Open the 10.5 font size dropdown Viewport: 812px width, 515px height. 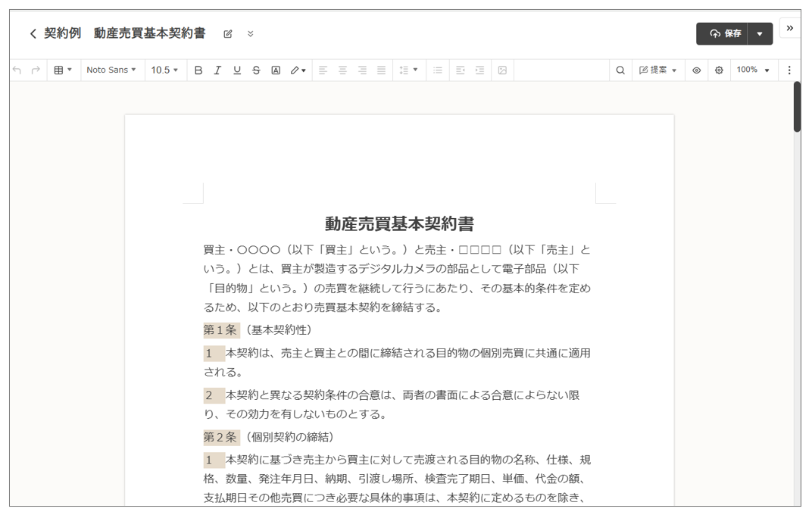click(164, 70)
